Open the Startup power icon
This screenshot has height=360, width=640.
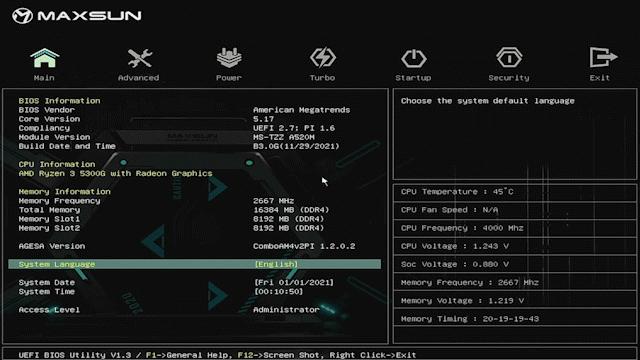413,58
